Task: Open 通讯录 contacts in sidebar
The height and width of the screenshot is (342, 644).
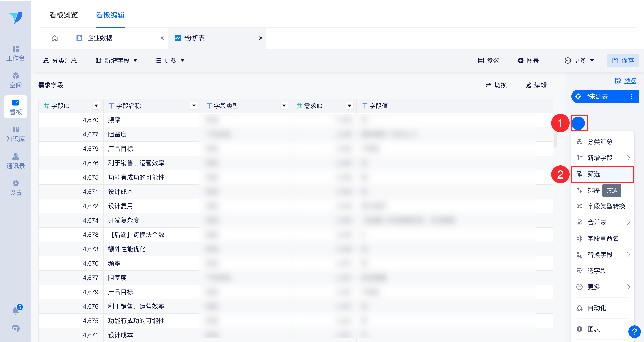Action: (15, 161)
